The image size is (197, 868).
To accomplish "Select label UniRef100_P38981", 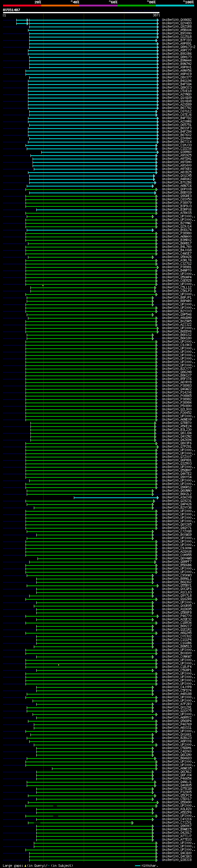I will tap(176, 267).
